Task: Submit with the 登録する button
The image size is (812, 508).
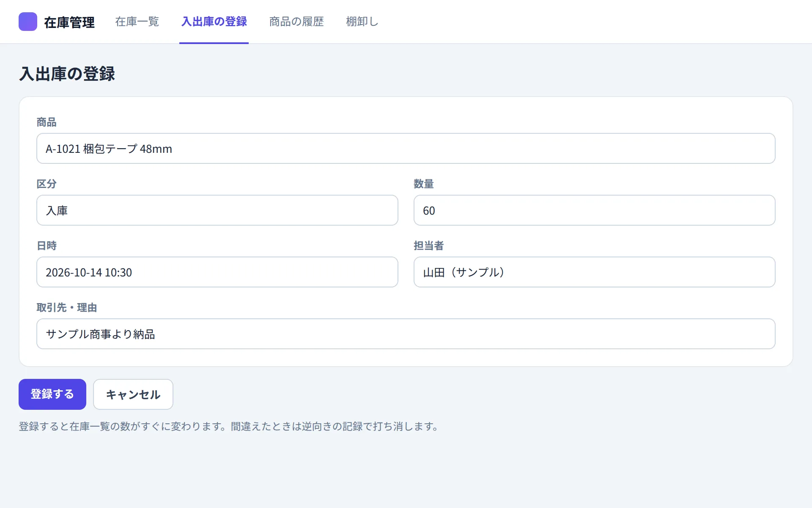Action: [52, 394]
